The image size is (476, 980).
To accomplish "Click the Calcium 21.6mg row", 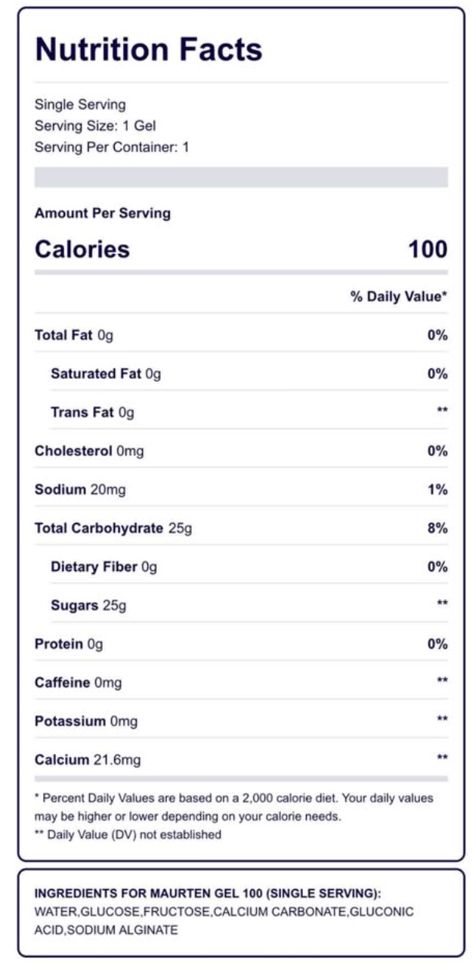I will click(x=88, y=760).
